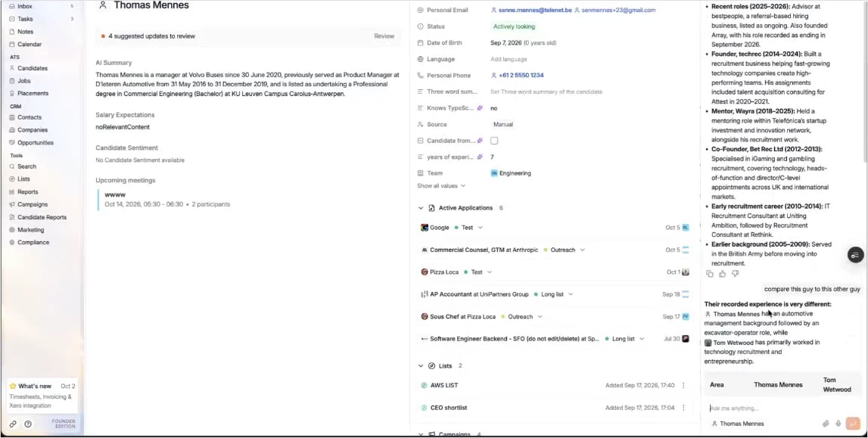The image size is (868, 438).
Task: Open the Compliance page
Action: pos(33,243)
